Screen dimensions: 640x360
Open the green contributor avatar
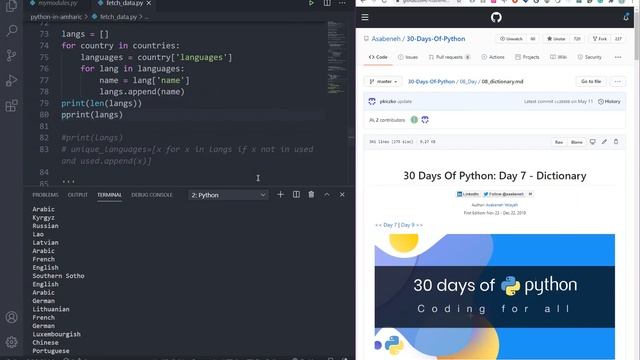point(414,120)
